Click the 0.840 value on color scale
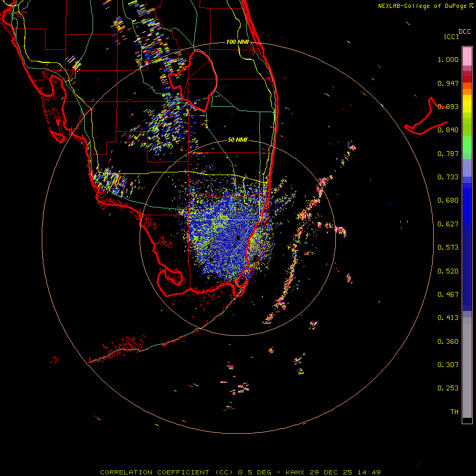Screen dimensions: 476x476 (448, 130)
